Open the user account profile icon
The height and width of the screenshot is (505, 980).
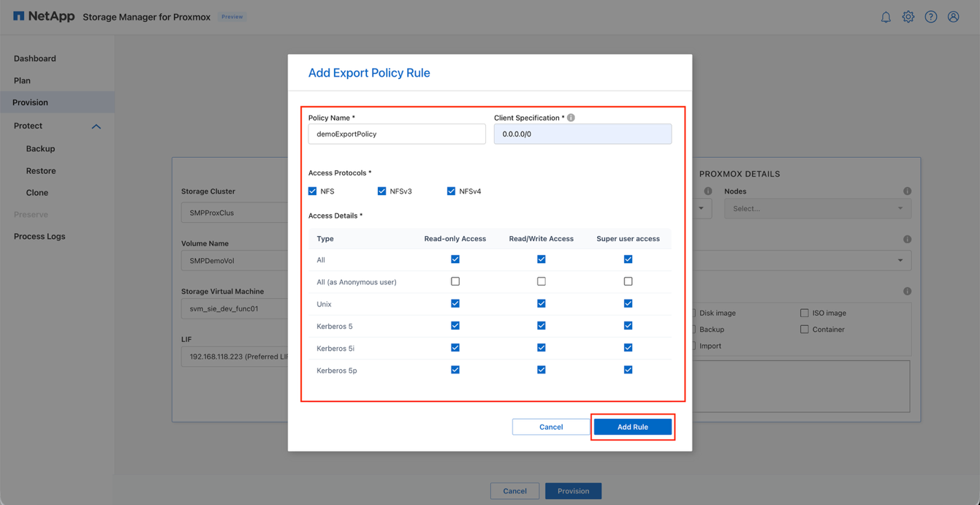[953, 16]
